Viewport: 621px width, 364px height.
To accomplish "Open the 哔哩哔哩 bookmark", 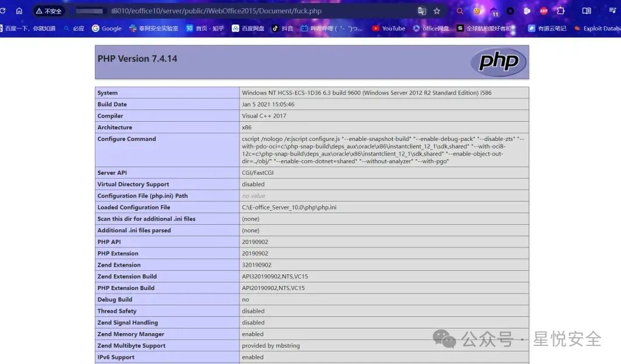I will (x=331, y=29).
